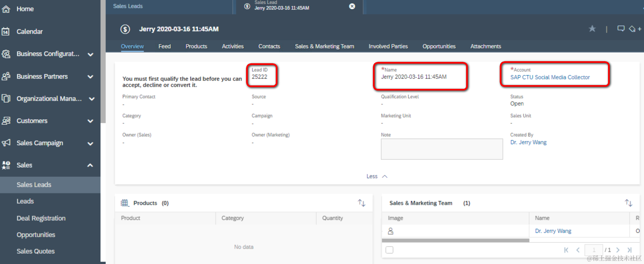Go to last page of team table

coord(630,250)
